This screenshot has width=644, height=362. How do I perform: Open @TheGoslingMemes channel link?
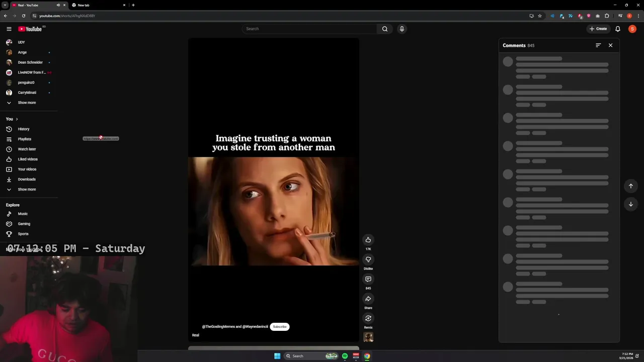pyautogui.click(x=219, y=327)
